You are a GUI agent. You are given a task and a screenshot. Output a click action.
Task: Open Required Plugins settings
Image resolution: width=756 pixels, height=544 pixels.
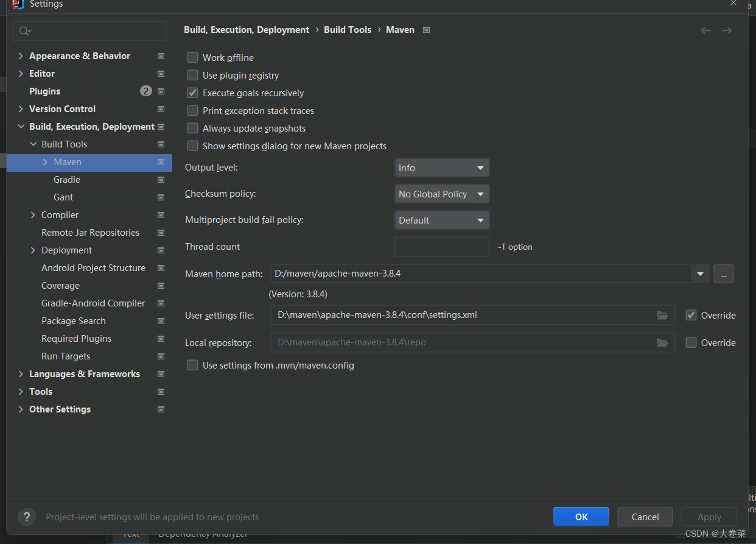[x=77, y=339]
